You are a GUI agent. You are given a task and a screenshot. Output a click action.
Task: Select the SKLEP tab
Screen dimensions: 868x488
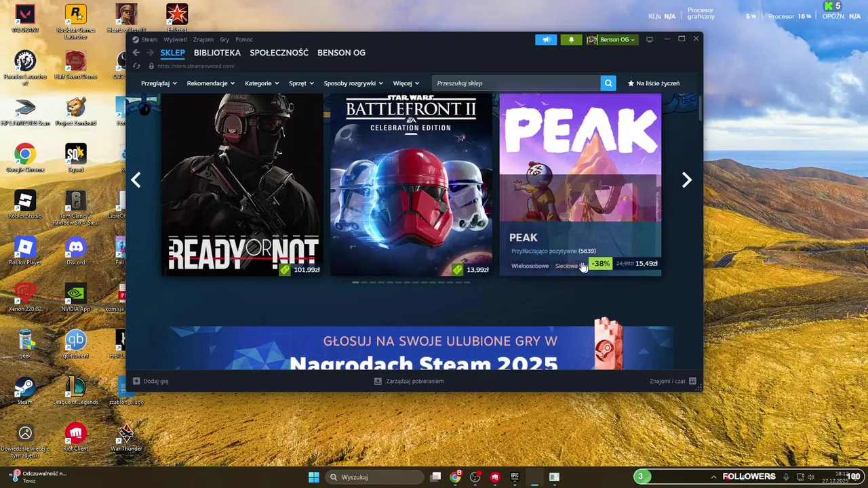pyautogui.click(x=173, y=52)
